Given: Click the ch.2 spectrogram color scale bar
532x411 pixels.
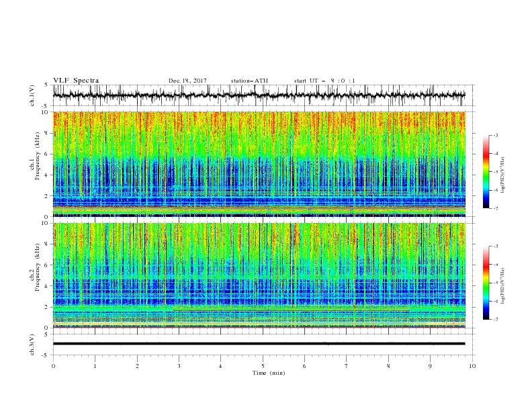Looking at the screenshot, I should click(x=486, y=283).
